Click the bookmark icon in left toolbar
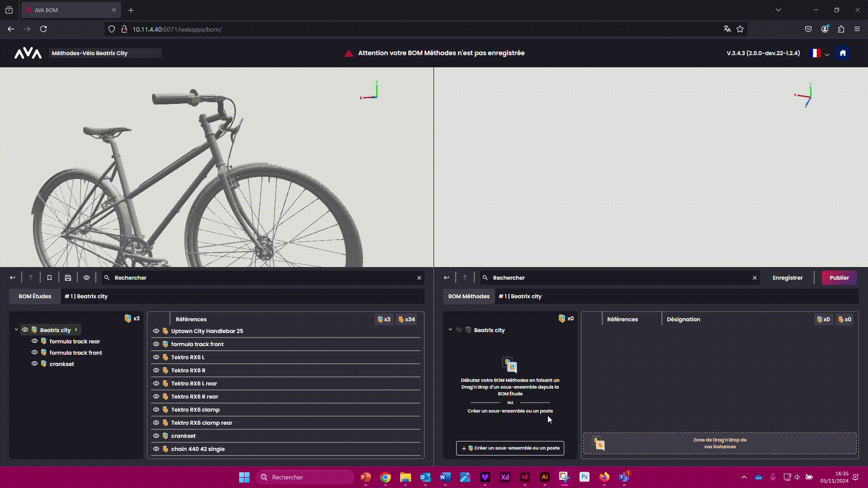This screenshot has width=868, height=488. tap(50, 278)
